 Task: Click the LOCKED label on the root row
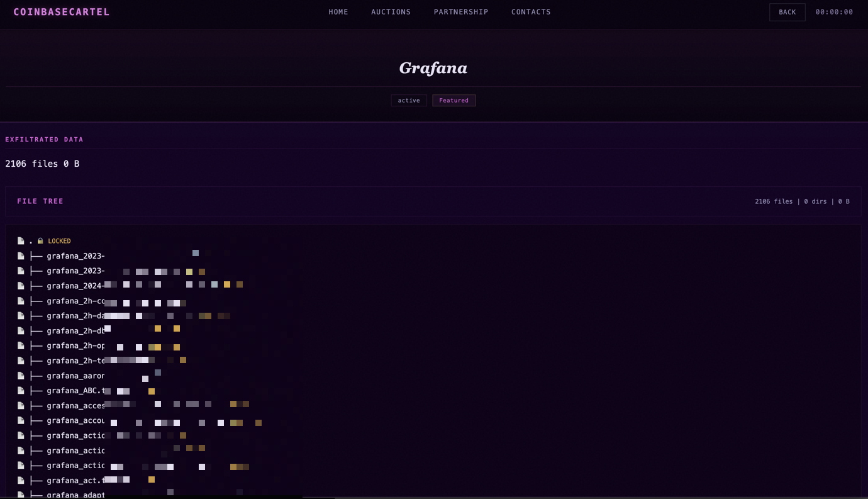pyautogui.click(x=59, y=241)
